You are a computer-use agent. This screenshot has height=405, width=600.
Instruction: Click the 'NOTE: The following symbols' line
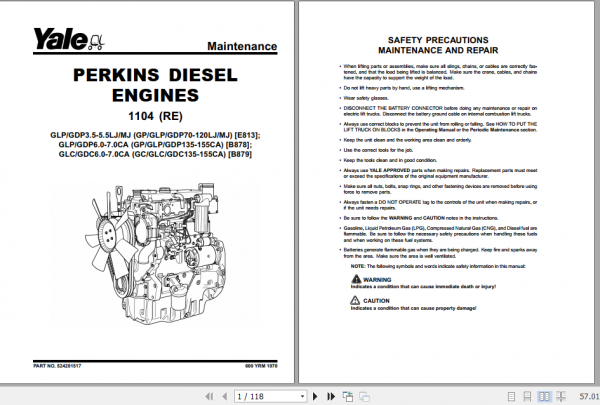[438, 266]
